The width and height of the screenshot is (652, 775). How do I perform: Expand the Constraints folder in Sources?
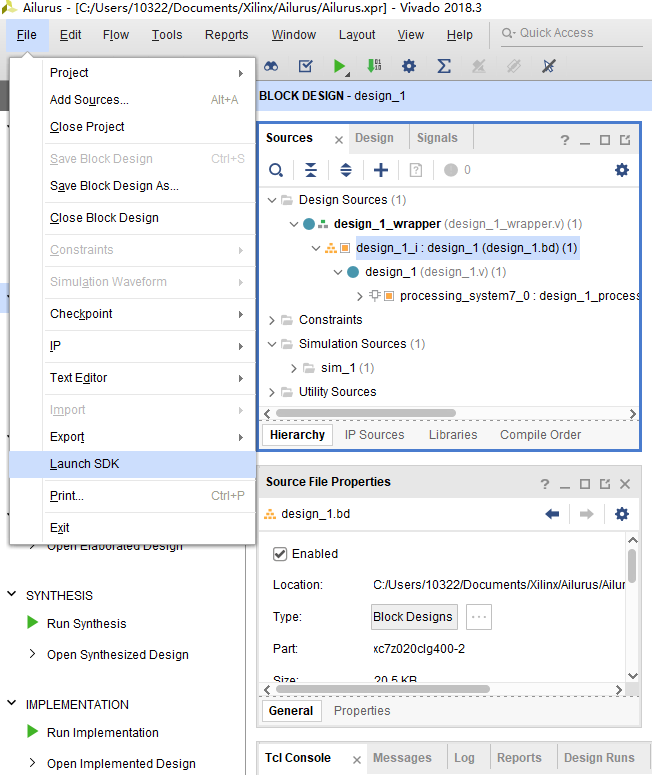click(271, 320)
